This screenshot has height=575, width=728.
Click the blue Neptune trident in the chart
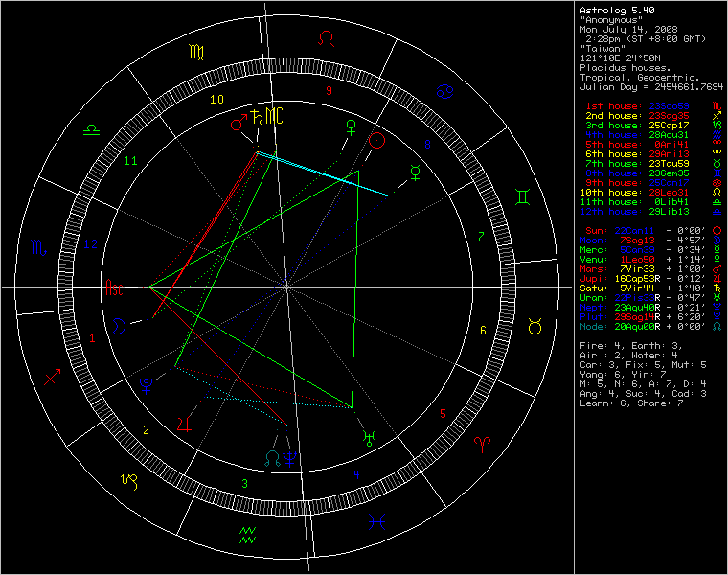point(290,459)
